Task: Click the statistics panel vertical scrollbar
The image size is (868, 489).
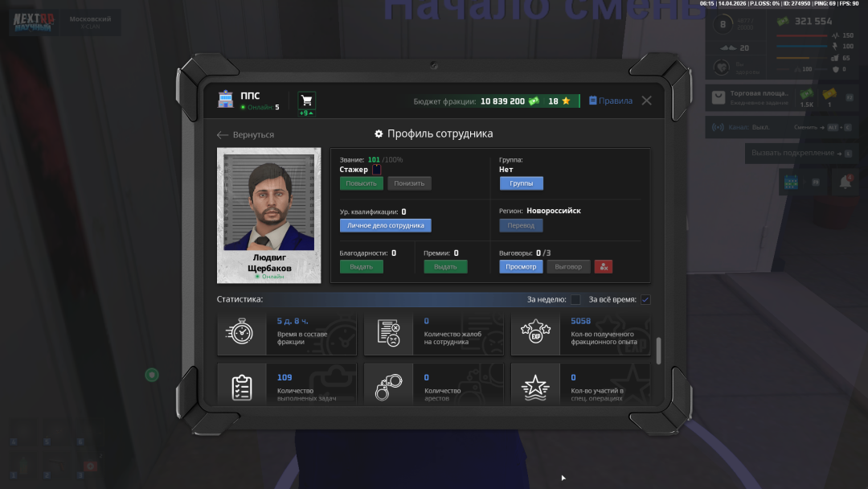Action: coord(659,351)
